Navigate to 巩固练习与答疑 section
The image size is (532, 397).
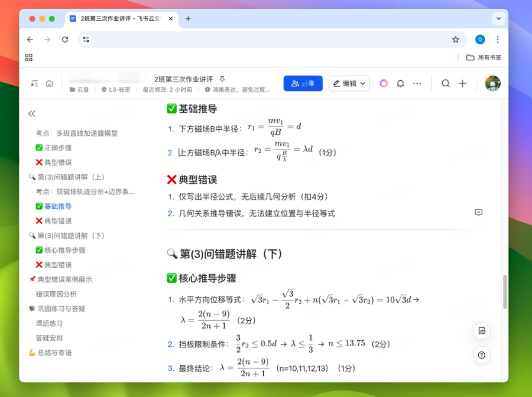(x=57, y=308)
